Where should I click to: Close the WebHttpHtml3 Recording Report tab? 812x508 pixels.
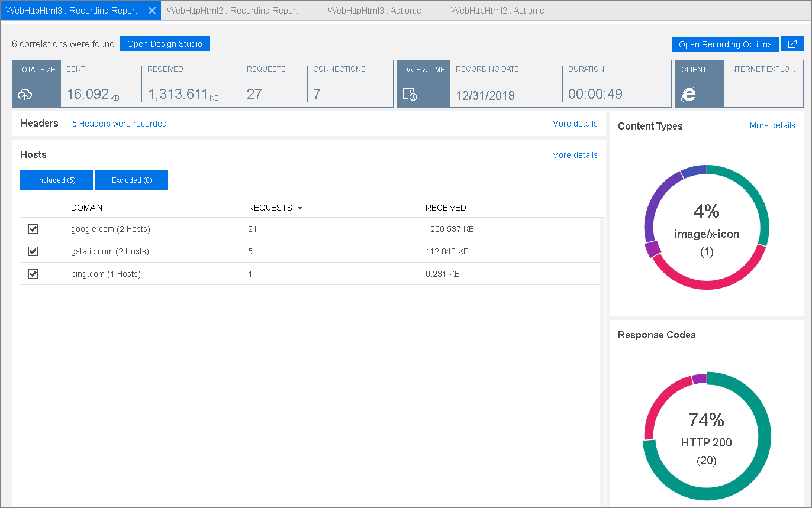pos(152,11)
